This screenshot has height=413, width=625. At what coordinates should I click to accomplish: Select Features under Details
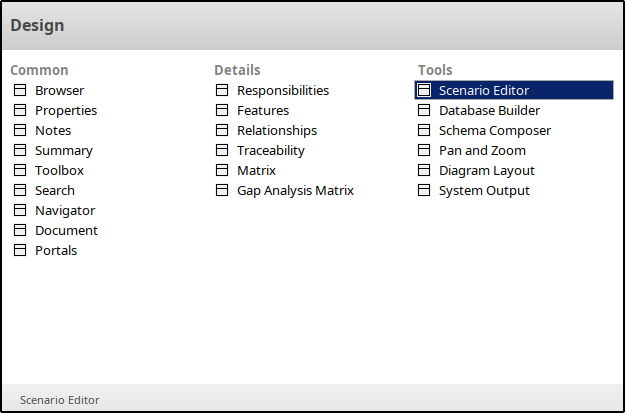[263, 110]
